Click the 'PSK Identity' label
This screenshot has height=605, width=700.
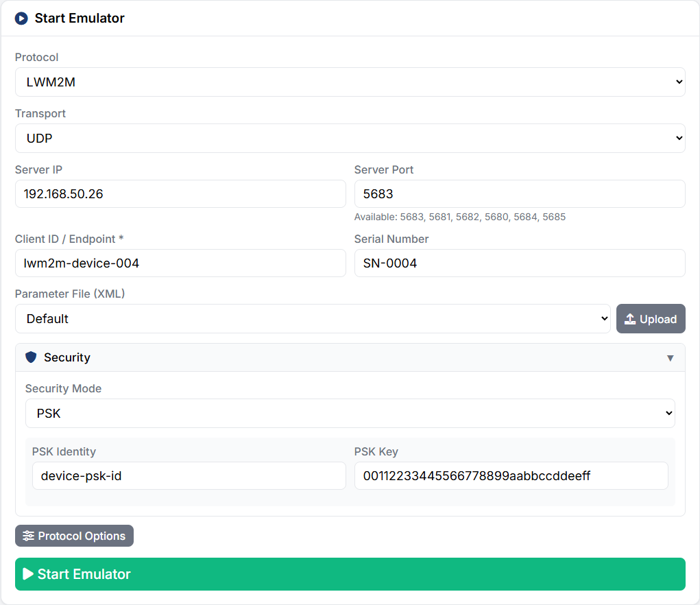pyautogui.click(x=64, y=451)
